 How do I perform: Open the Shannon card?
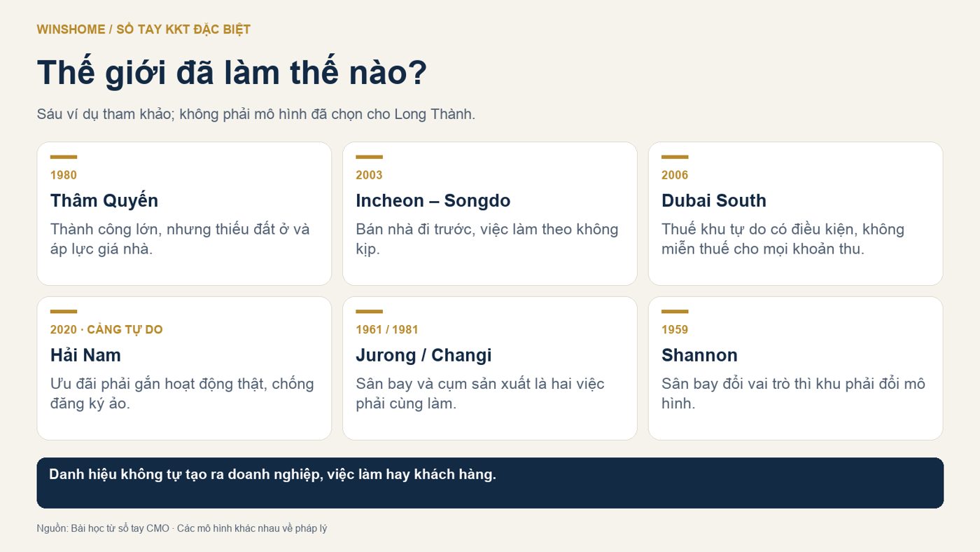[796, 368]
